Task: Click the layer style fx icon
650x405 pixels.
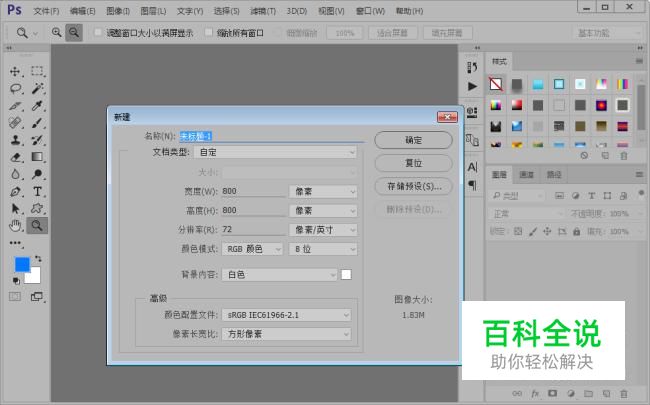Action: [535, 393]
